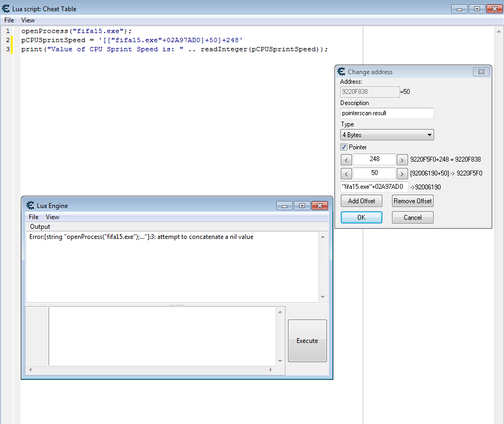Execute the Lua Engine script

[307, 340]
